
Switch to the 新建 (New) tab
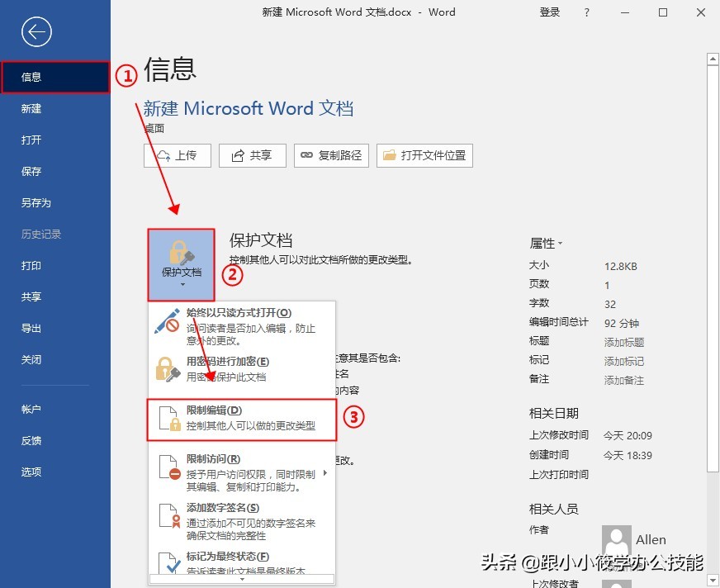point(31,108)
